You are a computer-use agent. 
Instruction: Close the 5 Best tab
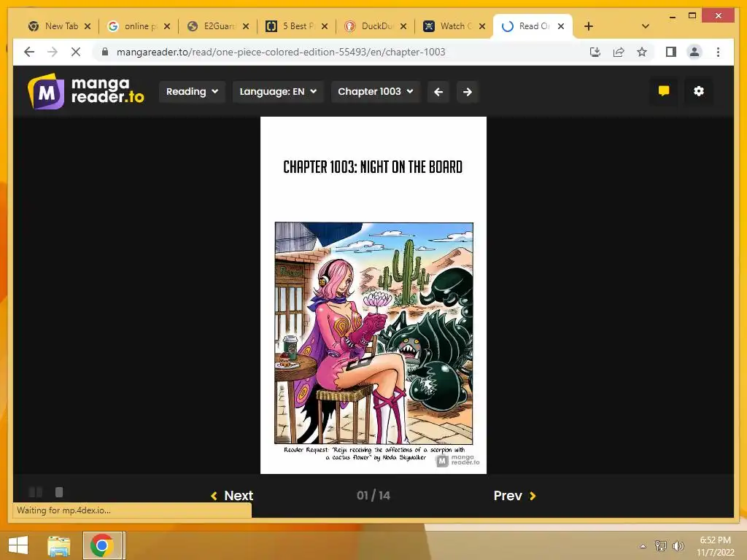[x=325, y=26]
